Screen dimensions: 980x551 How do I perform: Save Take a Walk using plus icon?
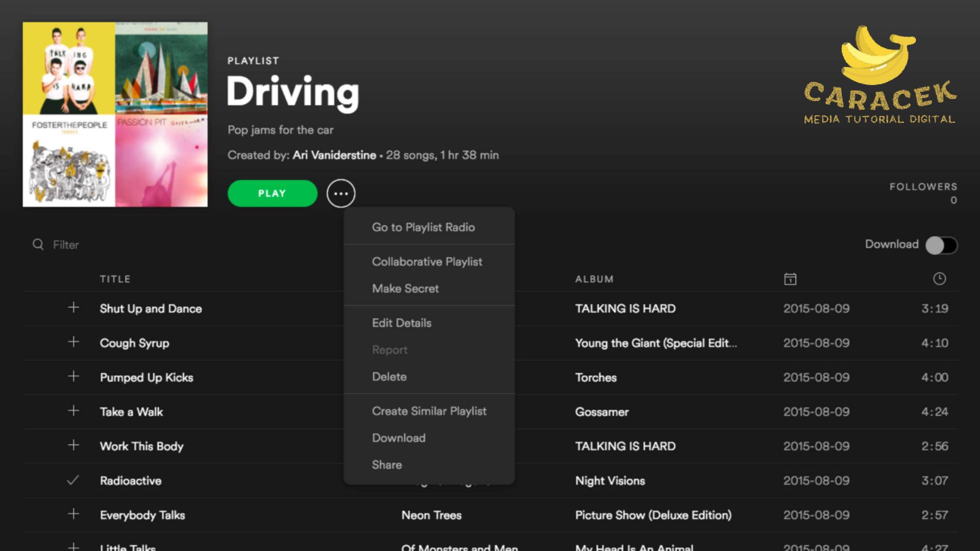point(73,411)
